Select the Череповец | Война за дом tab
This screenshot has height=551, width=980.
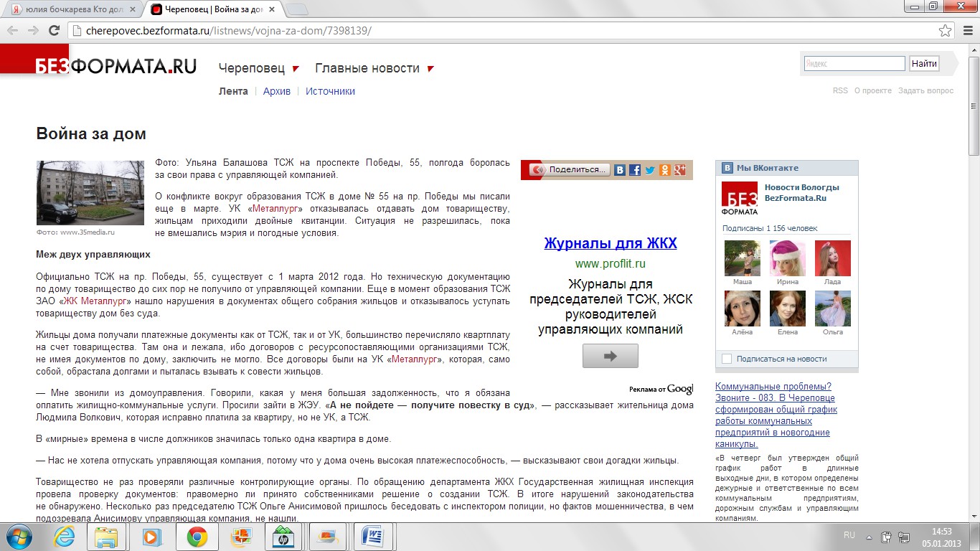[x=214, y=9]
